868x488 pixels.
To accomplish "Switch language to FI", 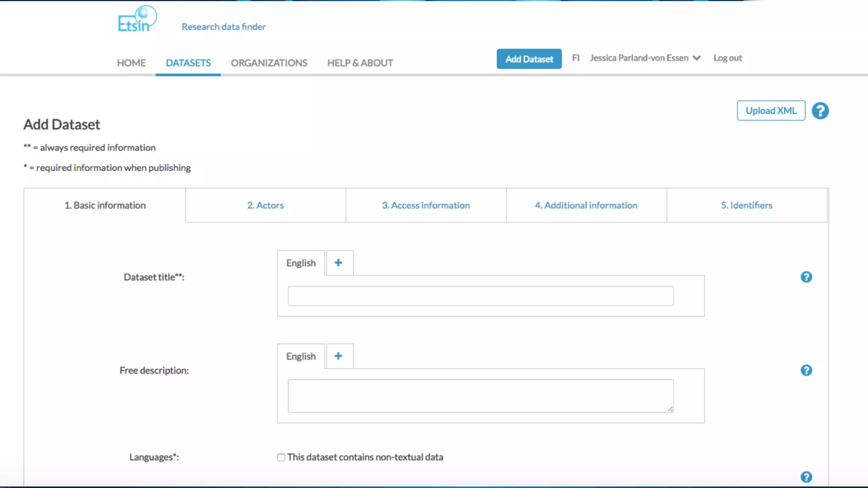I will coord(575,58).
